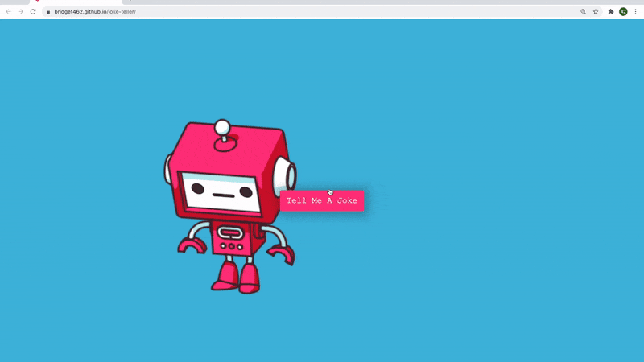Open the green profile avatar
This screenshot has height=362, width=644.
coord(623,12)
